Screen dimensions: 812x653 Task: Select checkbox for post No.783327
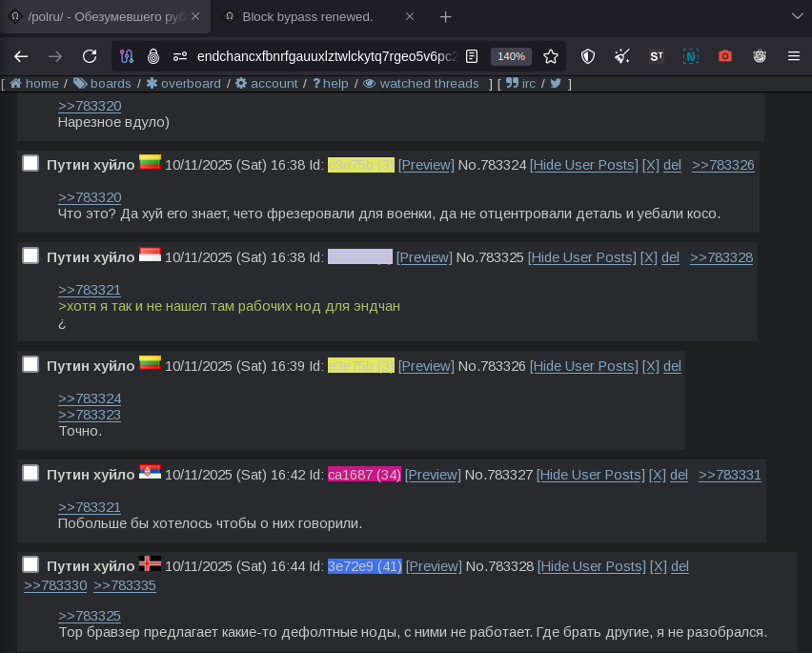(x=30, y=474)
